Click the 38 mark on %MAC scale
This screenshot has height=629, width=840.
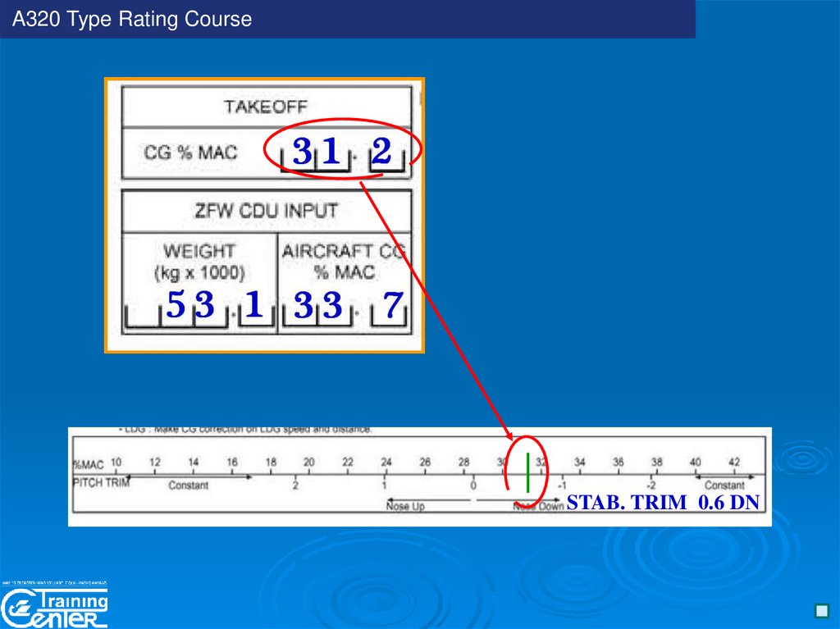(657, 462)
